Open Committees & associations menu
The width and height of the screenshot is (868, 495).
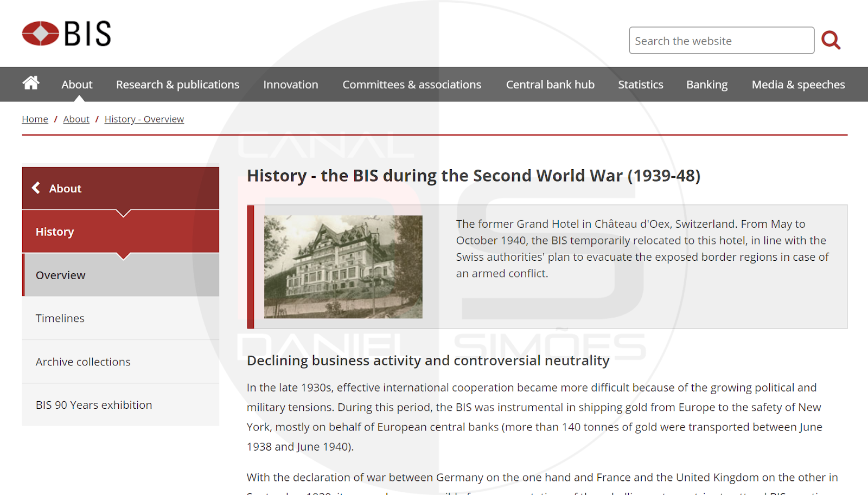click(412, 85)
